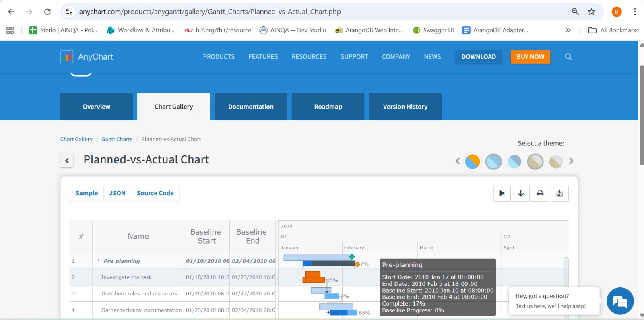Open the PRODUCTS menu
The height and width of the screenshot is (320, 644).
click(219, 57)
